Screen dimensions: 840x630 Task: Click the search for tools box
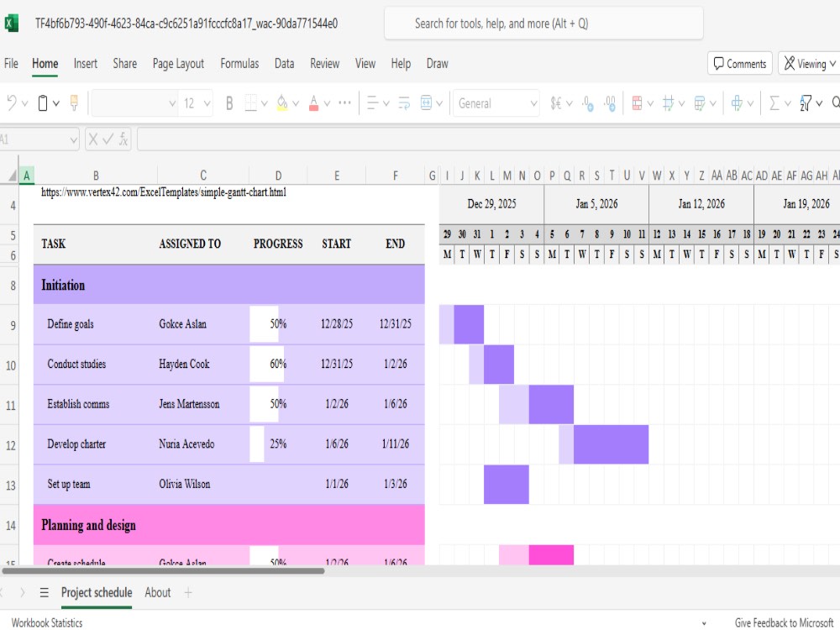point(543,23)
